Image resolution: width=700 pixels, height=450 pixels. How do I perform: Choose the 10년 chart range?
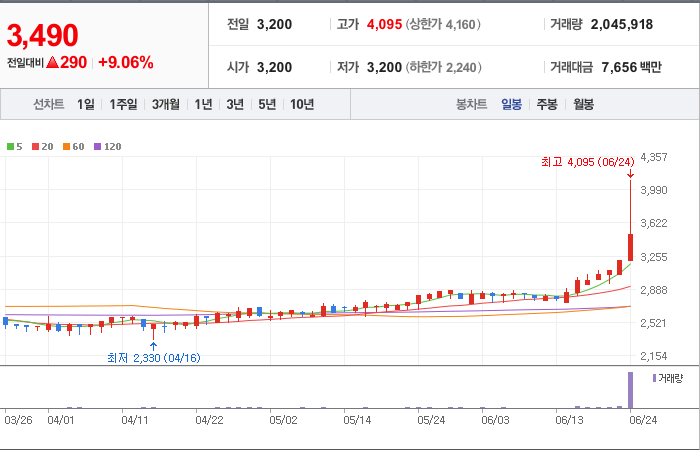(x=302, y=104)
